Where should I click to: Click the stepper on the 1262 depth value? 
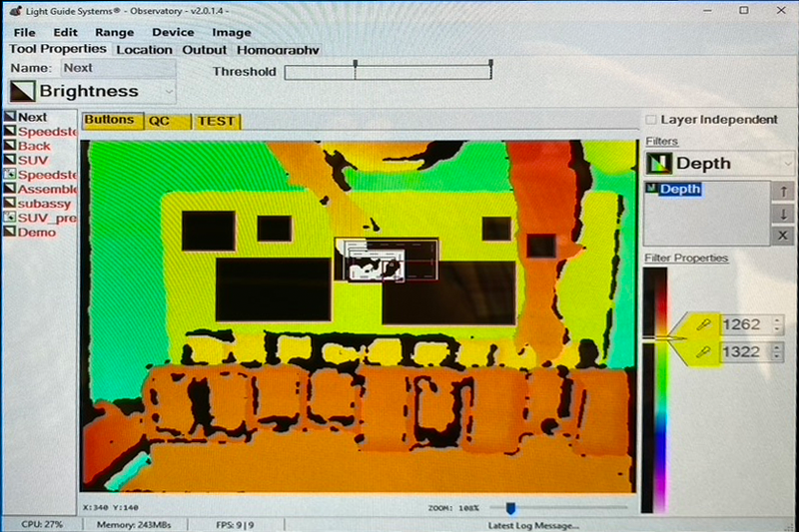(x=778, y=325)
